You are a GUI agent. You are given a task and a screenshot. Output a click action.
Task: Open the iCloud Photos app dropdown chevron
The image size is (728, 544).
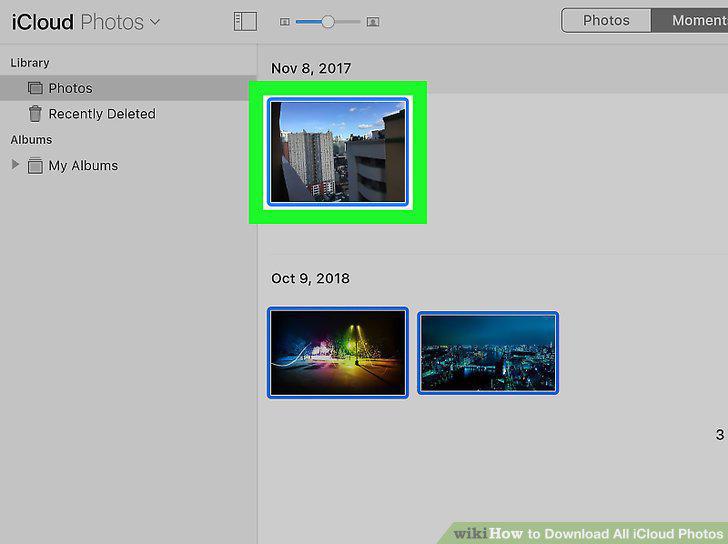pos(155,22)
